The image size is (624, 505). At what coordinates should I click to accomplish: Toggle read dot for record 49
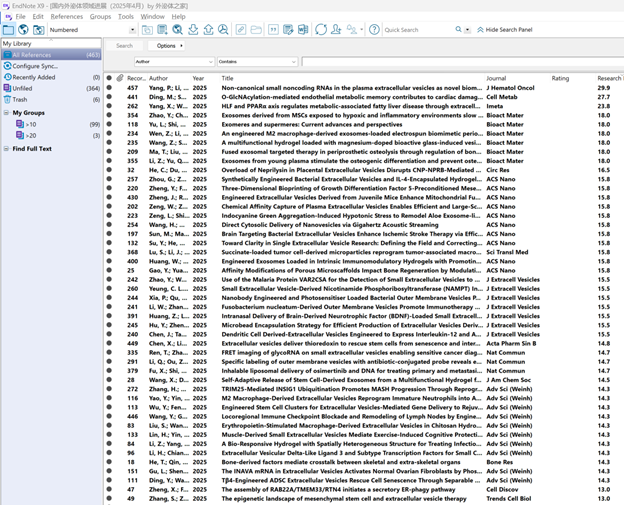pos(109,498)
